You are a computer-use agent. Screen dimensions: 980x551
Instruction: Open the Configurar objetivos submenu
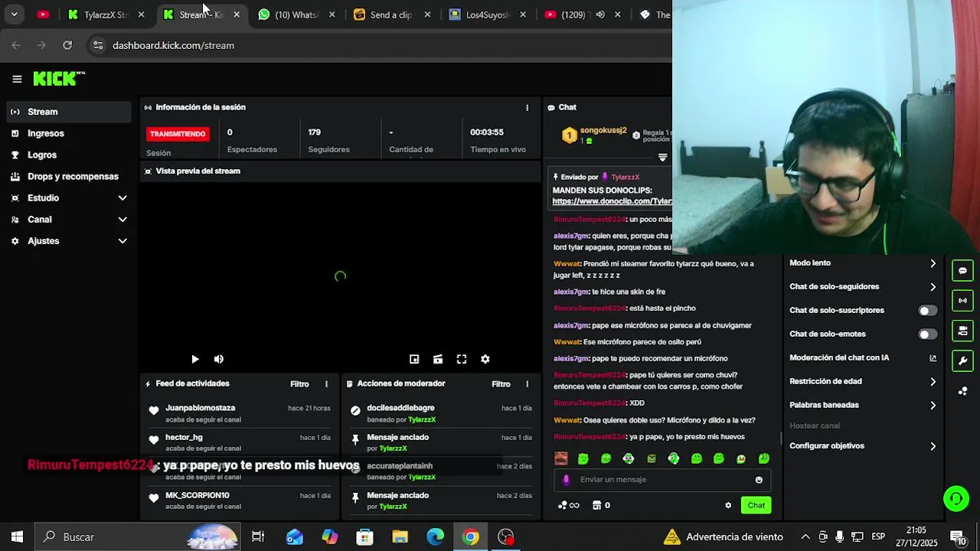863,446
